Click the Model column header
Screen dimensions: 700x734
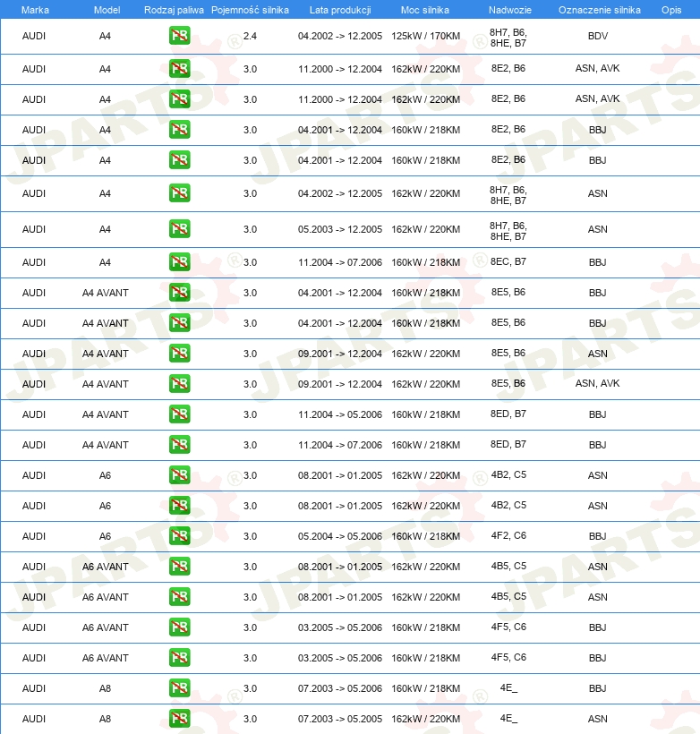[107, 10]
